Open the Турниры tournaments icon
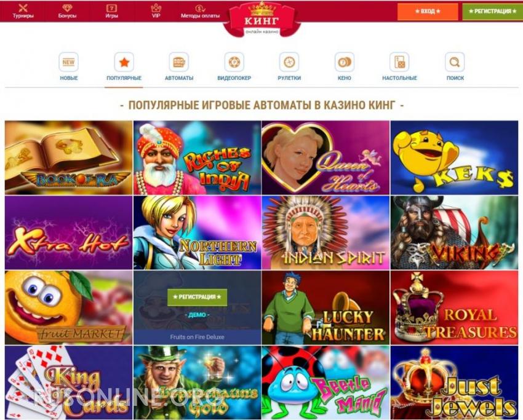The image size is (523, 420). pyautogui.click(x=23, y=7)
